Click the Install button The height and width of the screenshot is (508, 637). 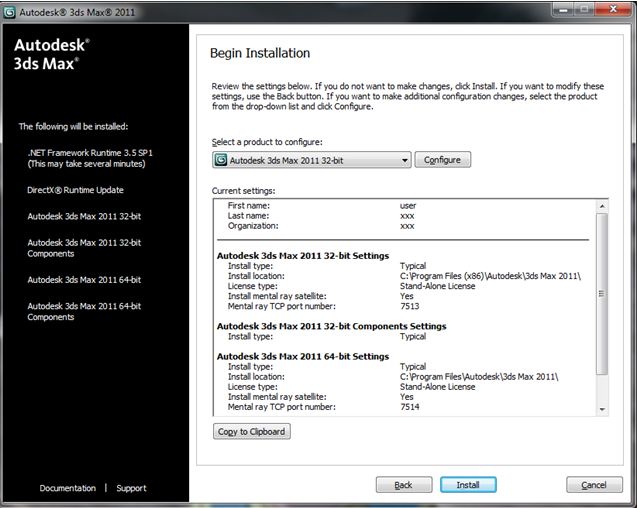[x=468, y=485]
